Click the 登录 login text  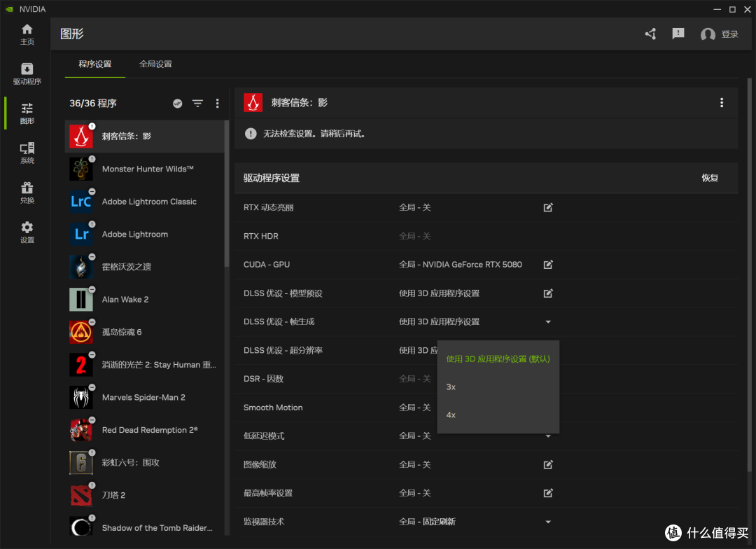point(729,34)
